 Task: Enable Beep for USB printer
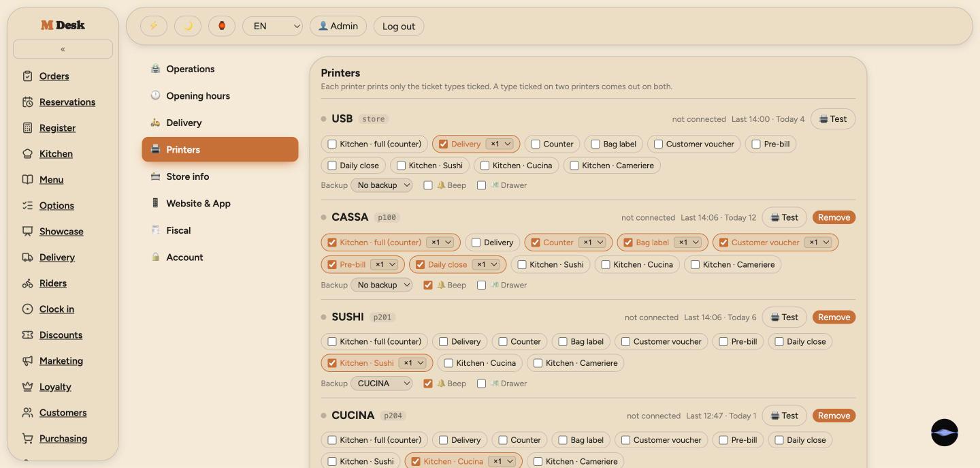click(428, 185)
